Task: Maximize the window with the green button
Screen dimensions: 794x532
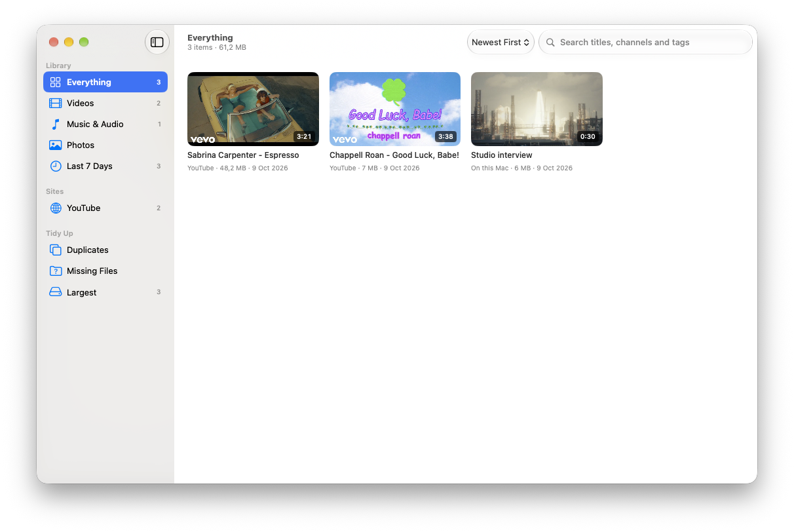Action: click(84, 42)
